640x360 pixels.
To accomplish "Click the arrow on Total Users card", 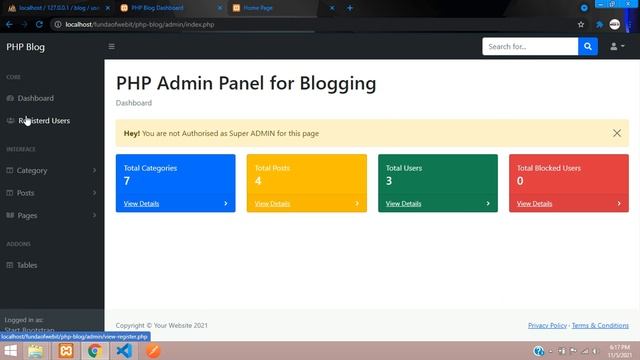I will point(488,203).
